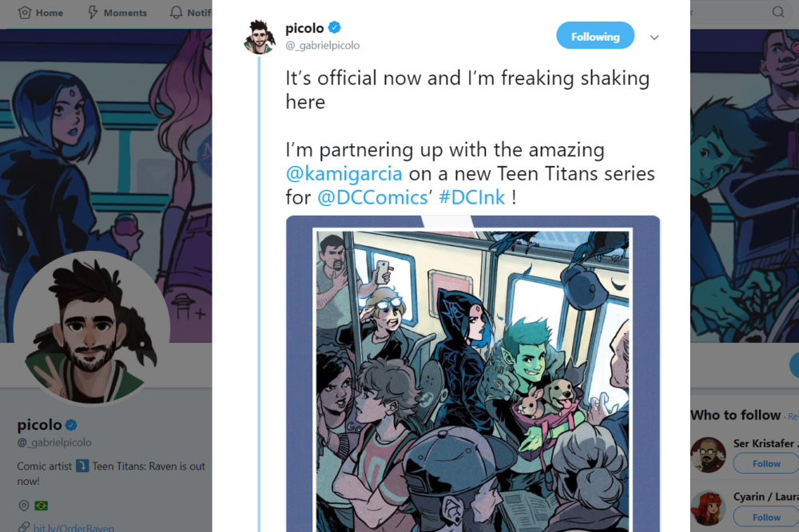Open the @DCComics mention link
799x532 pixels.
point(372,198)
